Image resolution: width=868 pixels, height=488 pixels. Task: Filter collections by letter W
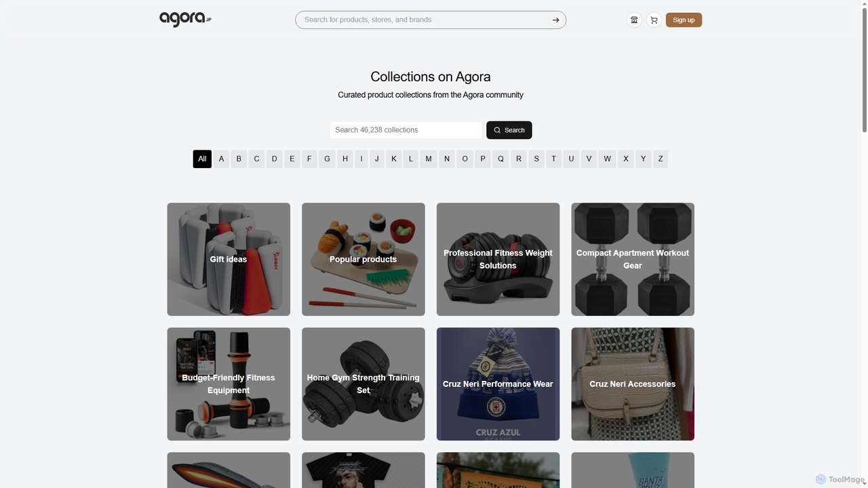point(607,159)
